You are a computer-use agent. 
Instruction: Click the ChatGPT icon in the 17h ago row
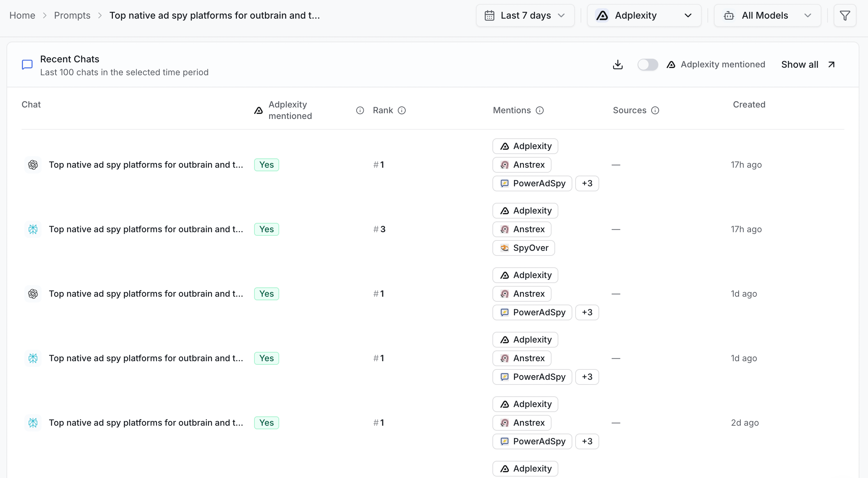(33, 165)
